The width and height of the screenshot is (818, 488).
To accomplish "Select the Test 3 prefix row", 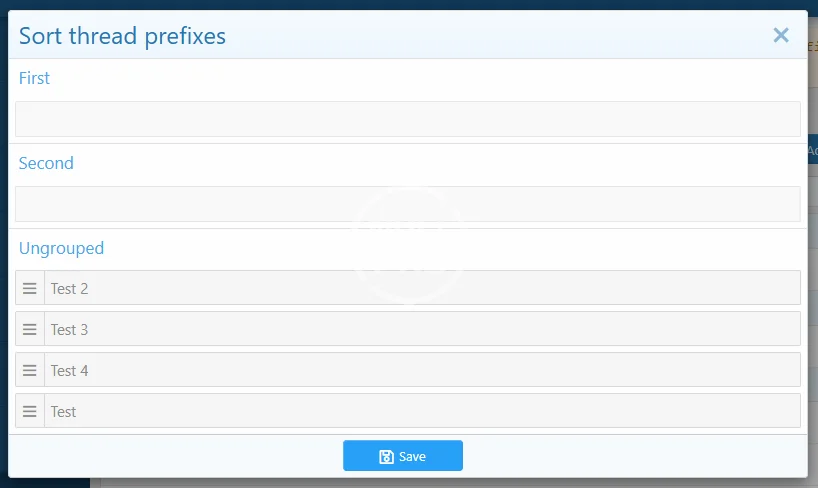I will coord(421,329).
